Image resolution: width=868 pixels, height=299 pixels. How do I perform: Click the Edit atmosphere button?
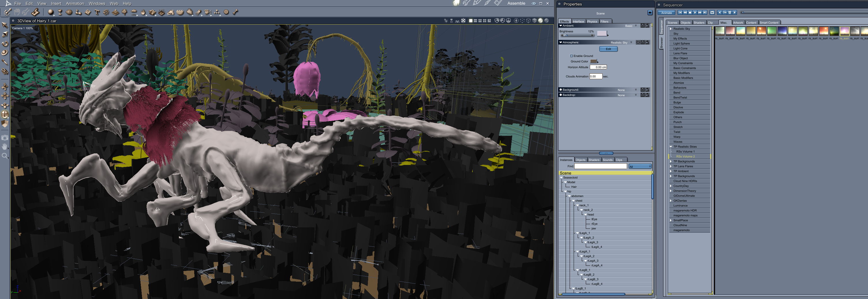608,49
